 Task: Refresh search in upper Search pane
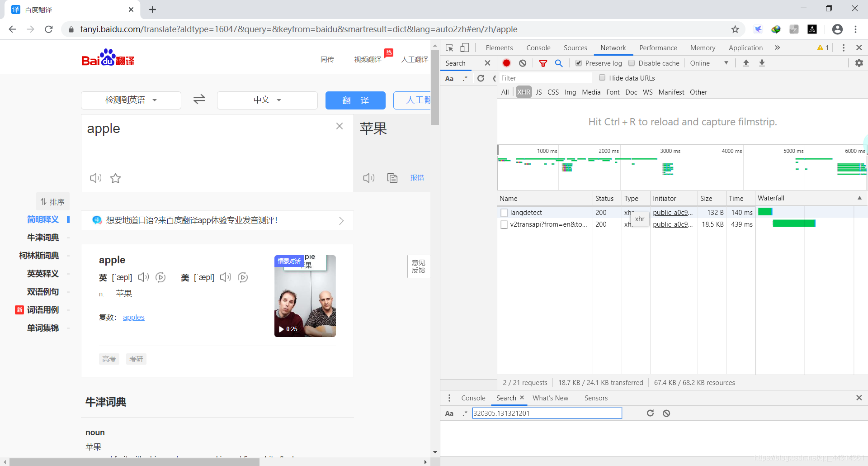(x=481, y=78)
